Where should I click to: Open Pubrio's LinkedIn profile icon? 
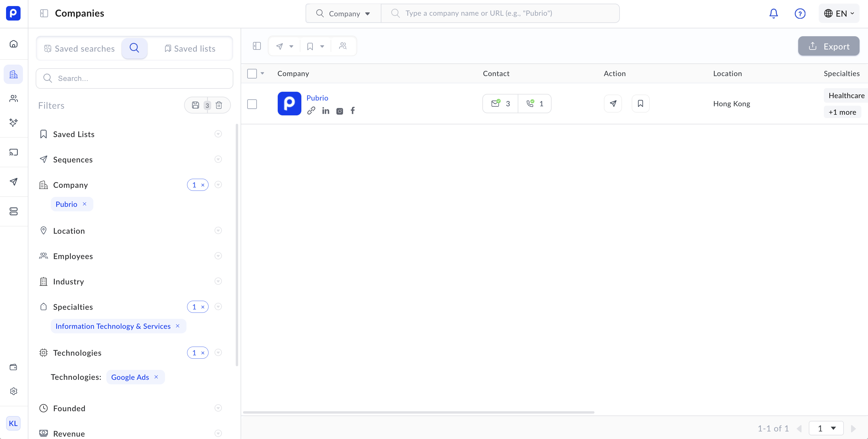coord(325,111)
